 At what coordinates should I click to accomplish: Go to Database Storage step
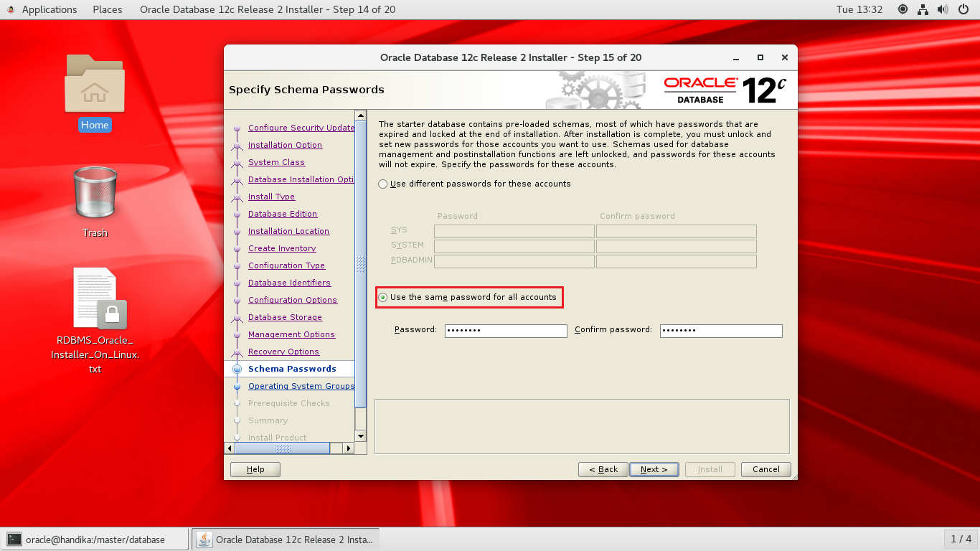[285, 317]
